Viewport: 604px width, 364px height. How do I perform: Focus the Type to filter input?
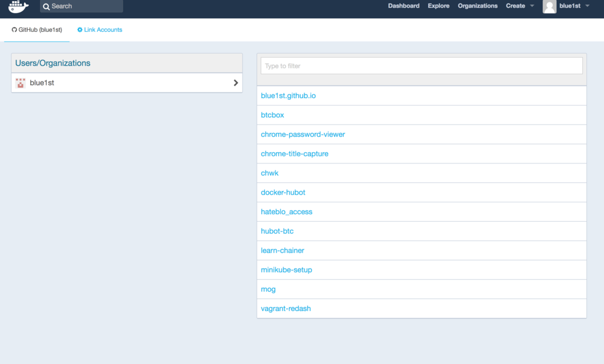click(421, 66)
